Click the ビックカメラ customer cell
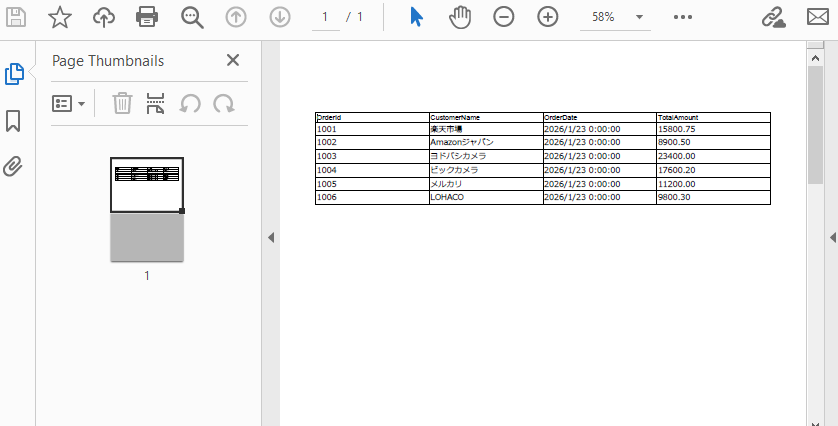The image size is (838, 426). (486, 170)
